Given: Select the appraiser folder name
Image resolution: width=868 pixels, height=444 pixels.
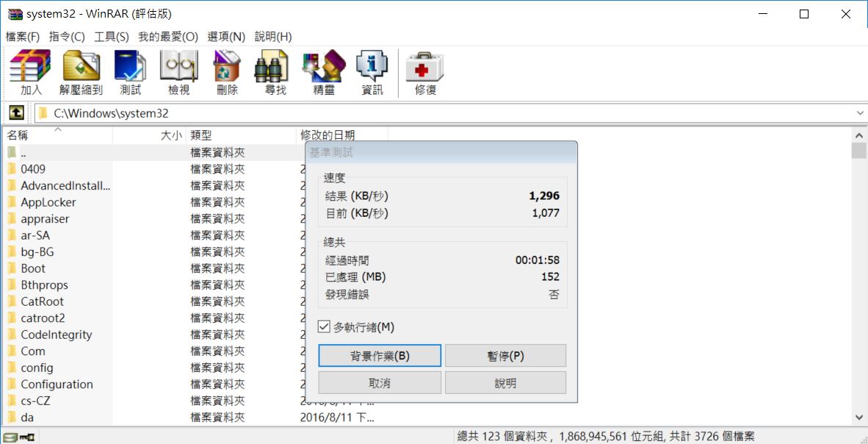Looking at the screenshot, I should point(45,219).
